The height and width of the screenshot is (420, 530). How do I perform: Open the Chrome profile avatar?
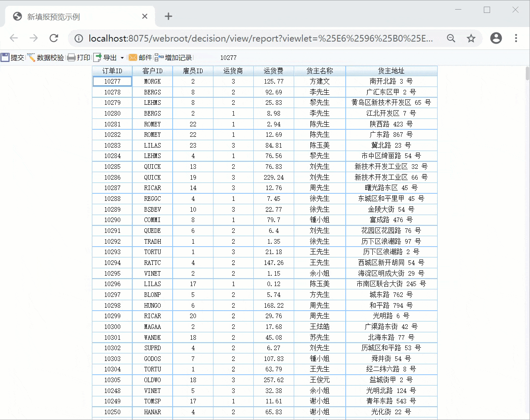(x=496, y=38)
